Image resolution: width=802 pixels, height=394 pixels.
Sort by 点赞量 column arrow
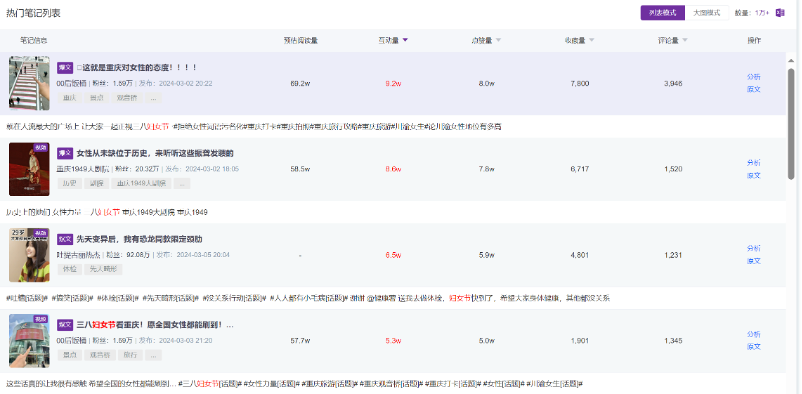(x=498, y=40)
